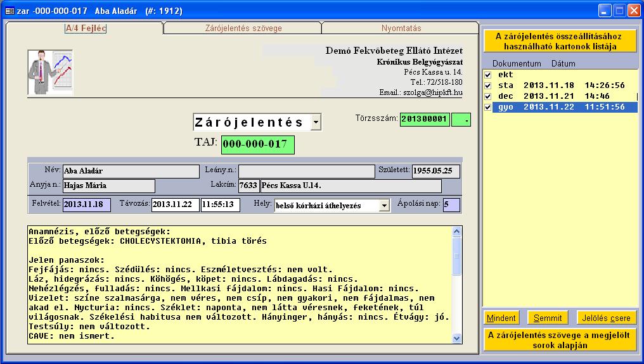The width and height of the screenshot is (644, 364).
Task: Open the Zárójelentés document type dropdown
Action: [x=316, y=122]
